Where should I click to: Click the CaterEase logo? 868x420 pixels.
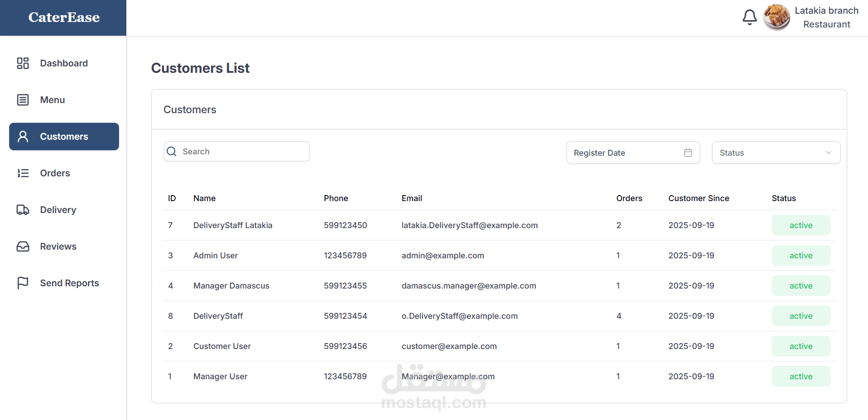pos(64,17)
